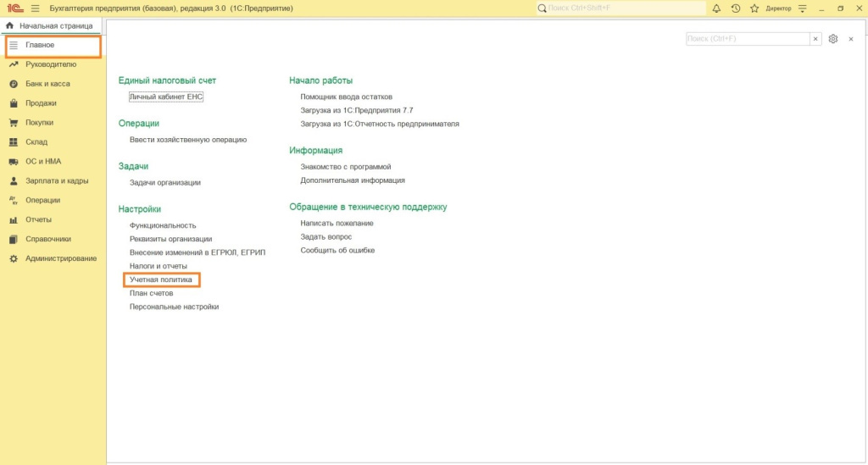This screenshot has width=868, height=465.
Task: Open План счетов link
Action: pyautogui.click(x=151, y=293)
